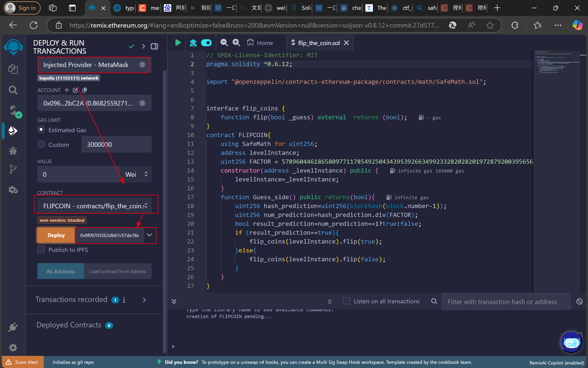588x368 pixels.
Task: Click RemixAI Copilot (enabled) status
Action: 556,363
